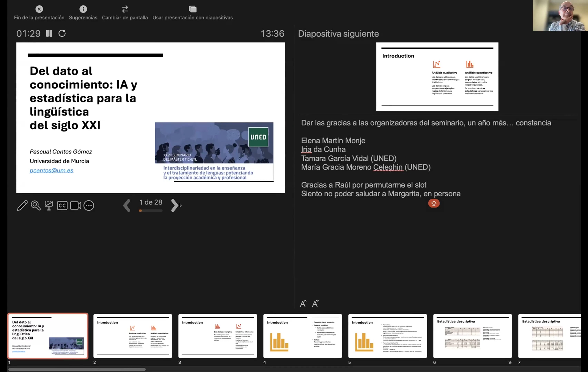588x372 pixels.
Task: Click the black screen presentation icon
Action: pyautogui.click(x=49, y=205)
